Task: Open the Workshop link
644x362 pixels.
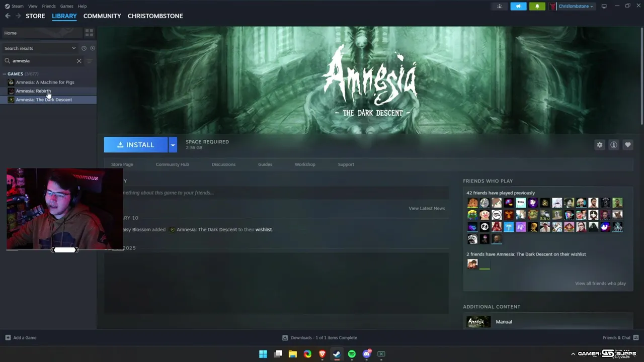Action: tap(305, 164)
